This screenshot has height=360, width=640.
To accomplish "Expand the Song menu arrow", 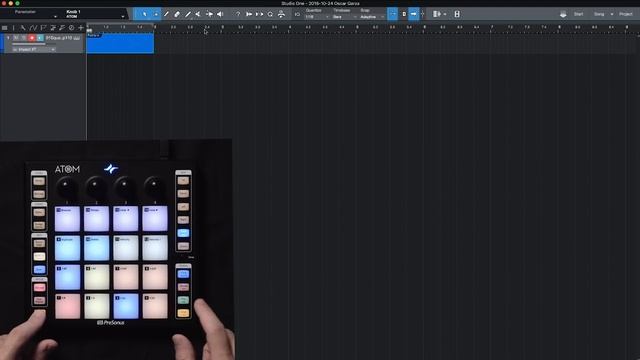I will [x=611, y=14].
